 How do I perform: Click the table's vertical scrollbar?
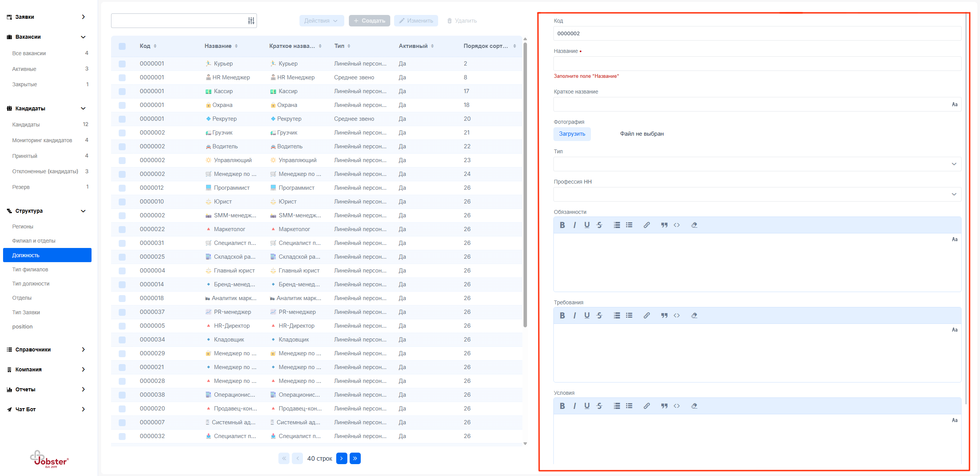[x=525, y=184]
